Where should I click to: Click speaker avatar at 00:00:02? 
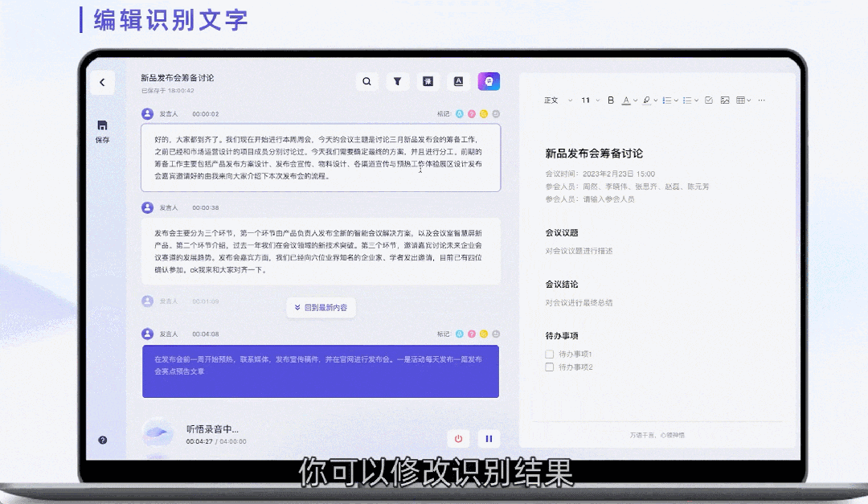pos(147,113)
